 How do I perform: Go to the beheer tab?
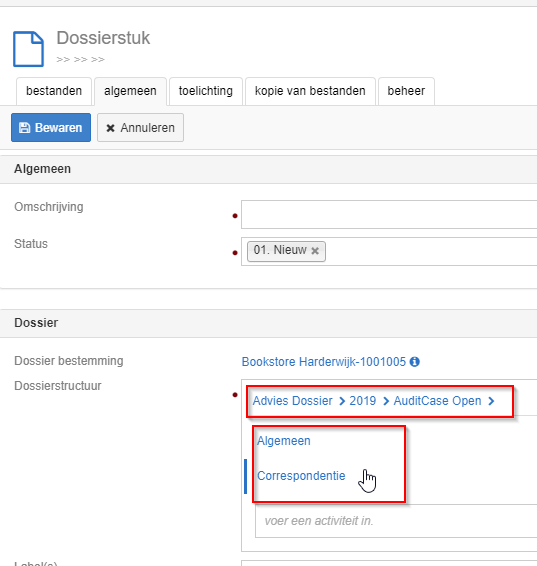[x=406, y=91]
